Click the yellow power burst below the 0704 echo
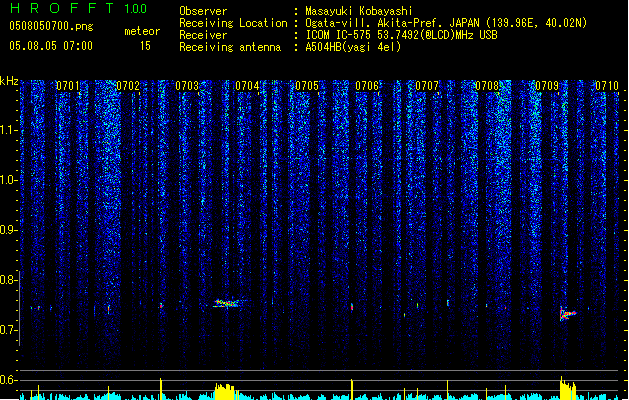The height and width of the screenshot is (400, 629). (x=225, y=392)
